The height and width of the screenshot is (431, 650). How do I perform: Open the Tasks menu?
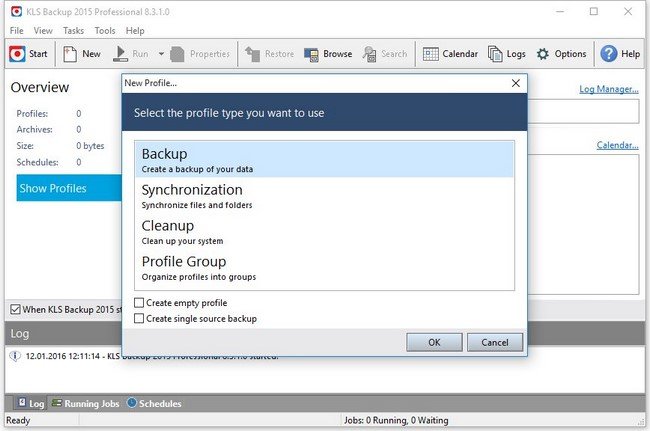(x=73, y=31)
